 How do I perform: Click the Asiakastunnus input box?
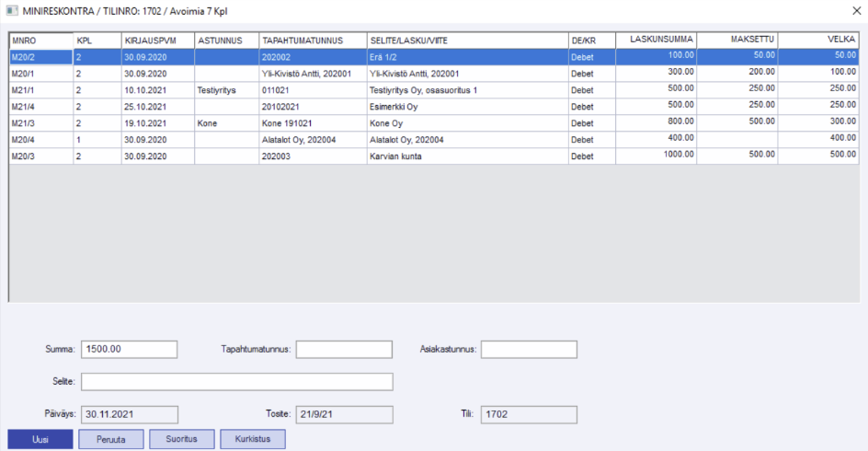coord(529,350)
